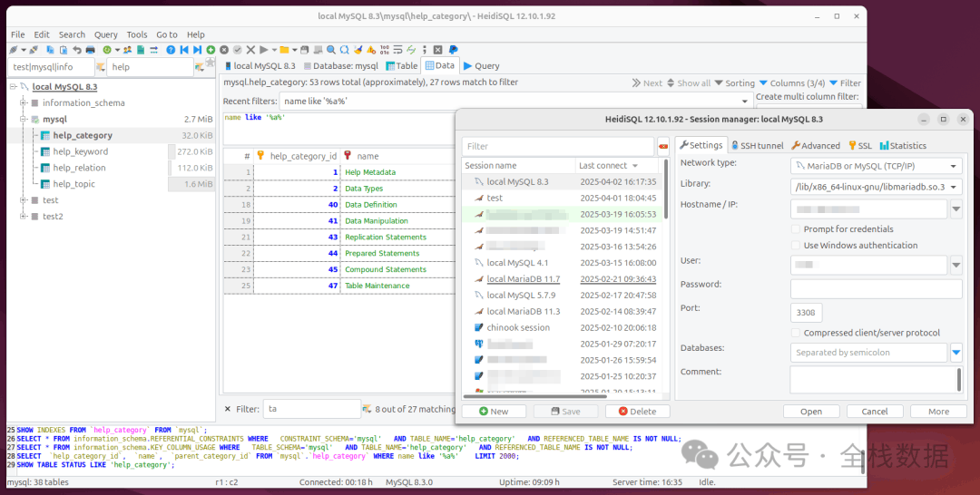The height and width of the screenshot is (495, 980).
Task: Click the Password input field
Action: [875, 289]
